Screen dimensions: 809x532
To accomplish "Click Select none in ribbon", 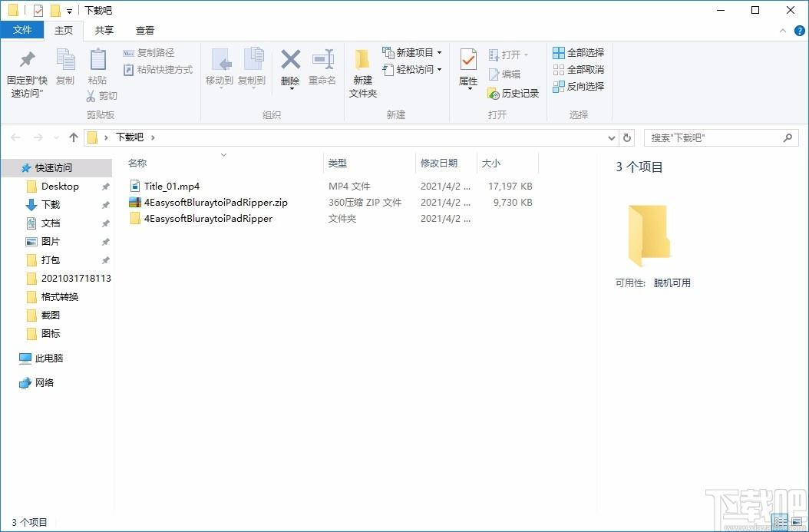I will tap(579, 70).
